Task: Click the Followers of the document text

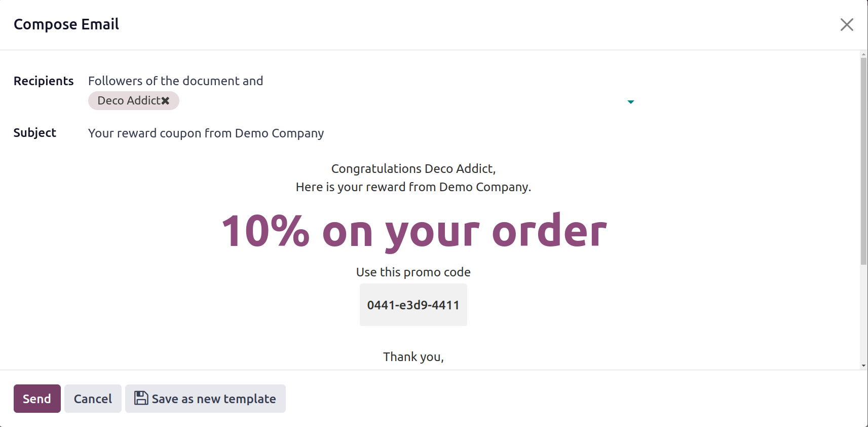Action: [x=176, y=81]
